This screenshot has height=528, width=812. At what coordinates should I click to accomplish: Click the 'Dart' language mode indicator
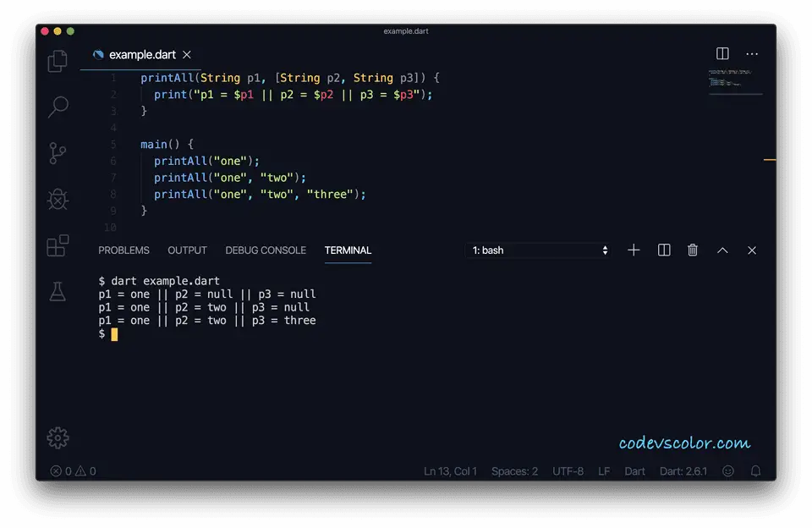coord(634,471)
